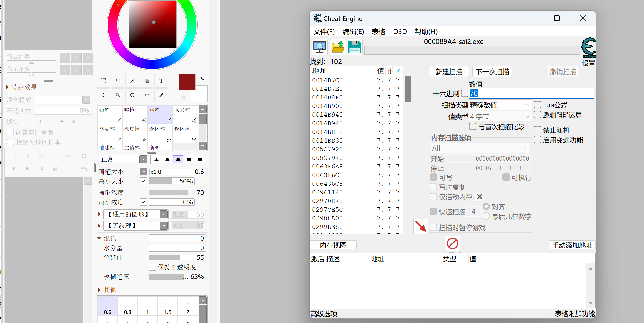Open the blending mode 正常 dropdown
The height and width of the screenshot is (323, 644).
point(143,160)
